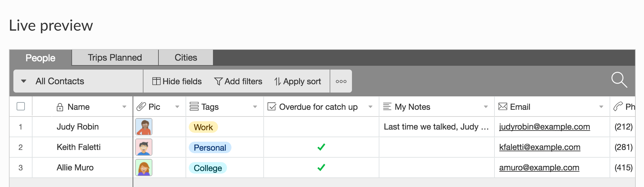Click the envelope icon in Email header
Screen dimensions: 644x187
pyautogui.click(x=502, y=107)
